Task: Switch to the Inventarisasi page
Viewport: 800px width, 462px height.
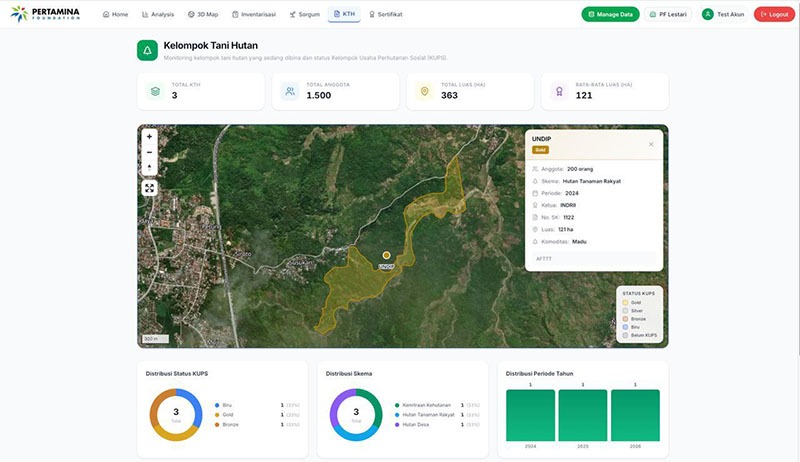Action: pyautogui.click(x=254, y=14)
